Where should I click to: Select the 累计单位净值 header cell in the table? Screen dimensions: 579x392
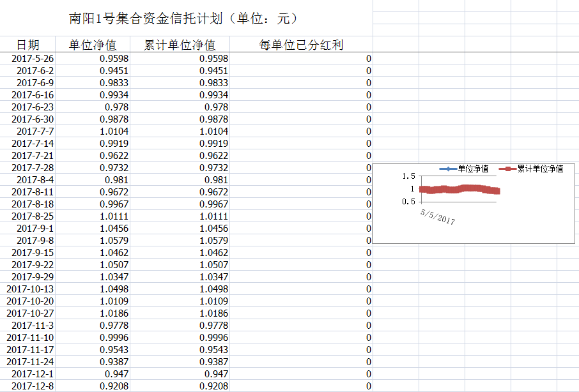[180, 45]
